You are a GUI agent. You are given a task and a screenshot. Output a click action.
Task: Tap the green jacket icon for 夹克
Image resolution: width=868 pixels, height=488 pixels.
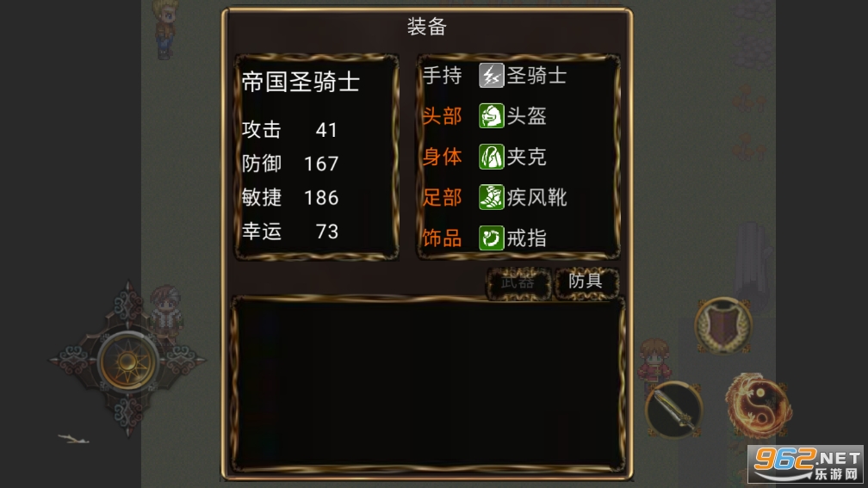(491, 157)
